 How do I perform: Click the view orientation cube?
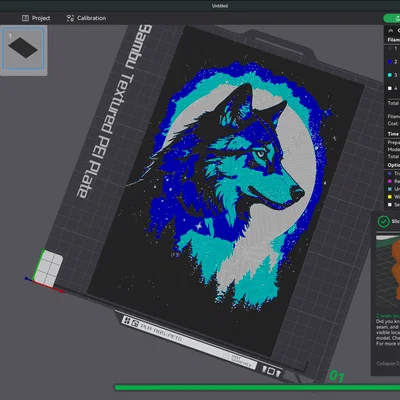click(x=47, y=269)
